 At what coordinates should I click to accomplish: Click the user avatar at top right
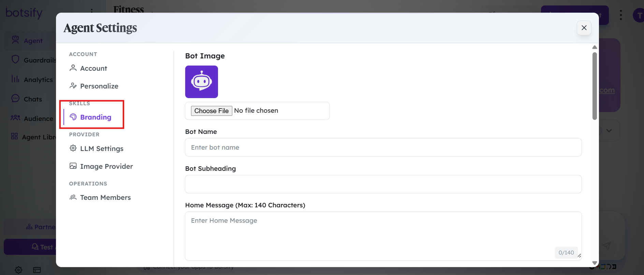click(639, 15)
